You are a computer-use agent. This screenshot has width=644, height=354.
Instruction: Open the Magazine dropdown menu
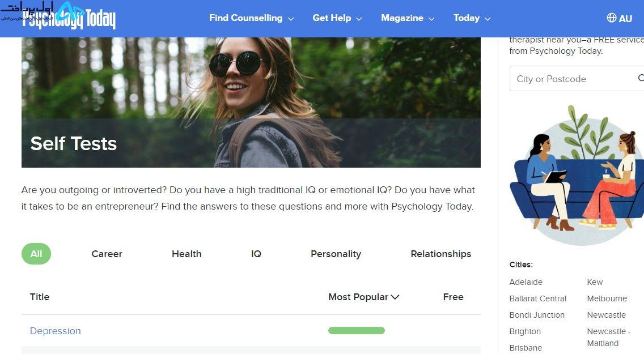click(408, 18)
